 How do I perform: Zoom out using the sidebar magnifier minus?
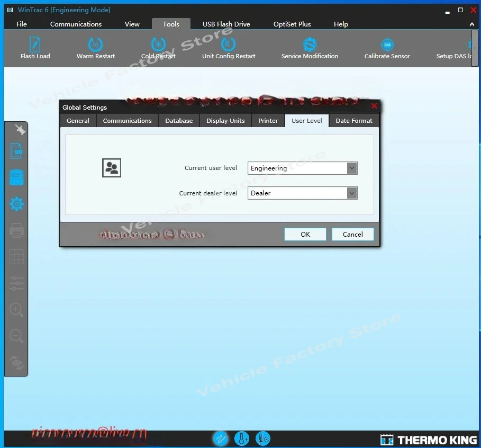(16, 336)
